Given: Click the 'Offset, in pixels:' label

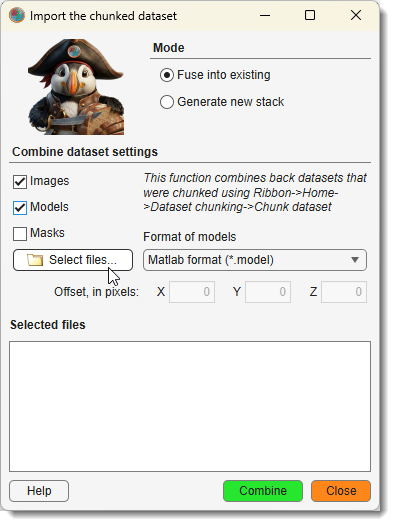Looking at the screenshot, I should 96,292.
